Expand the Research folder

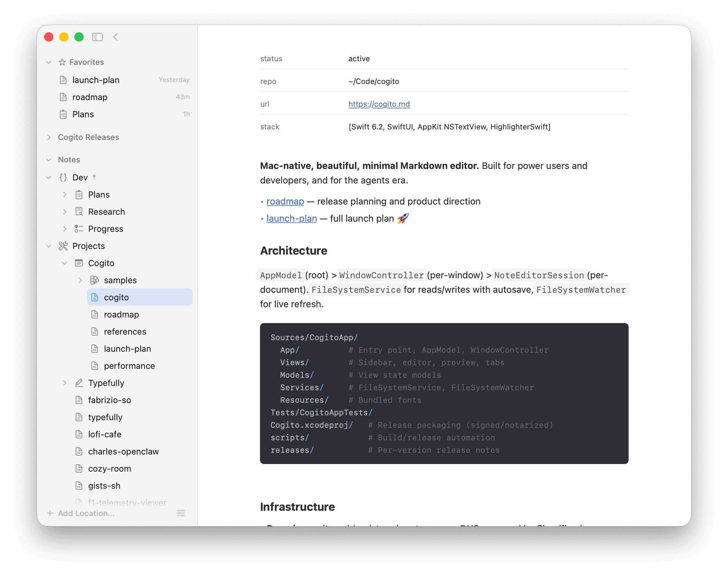pos(65,212)
